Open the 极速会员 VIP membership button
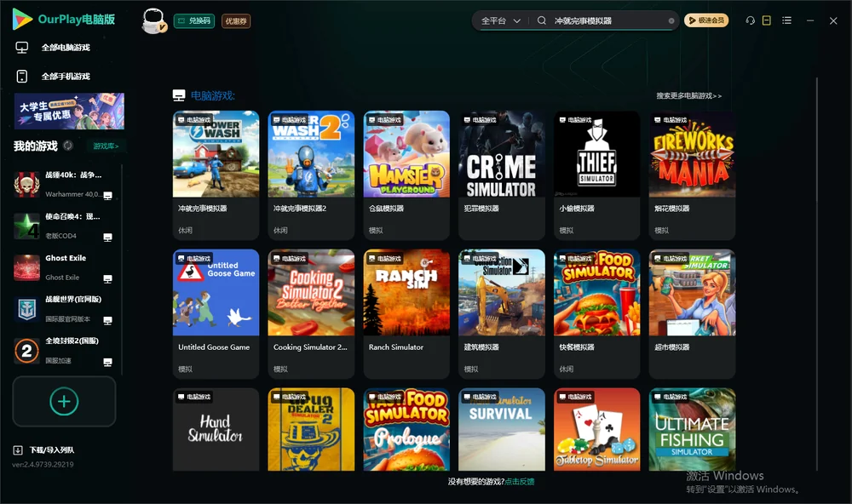The width and height of the screenshot is (852, 504). pyautogui.click(x=705, y=20)
